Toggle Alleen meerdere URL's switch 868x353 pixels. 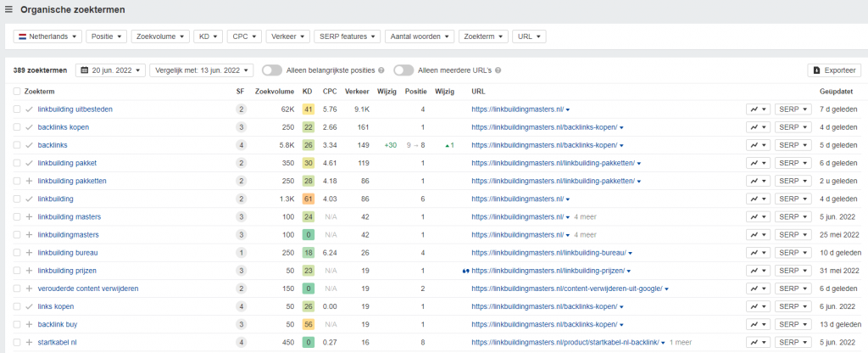click(x=403, y=70)
